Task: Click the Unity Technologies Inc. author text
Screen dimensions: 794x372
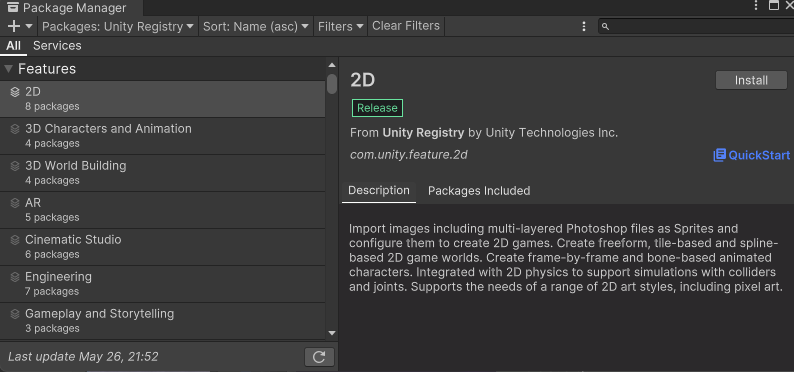Action: (551, 133)
